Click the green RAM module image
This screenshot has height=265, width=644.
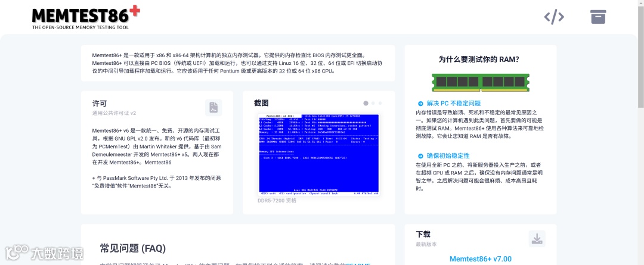[x=481, y=82]
